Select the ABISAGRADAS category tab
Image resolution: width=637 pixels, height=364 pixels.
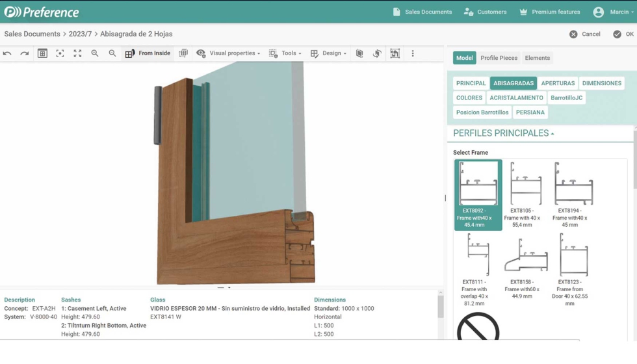click(513, 83)
